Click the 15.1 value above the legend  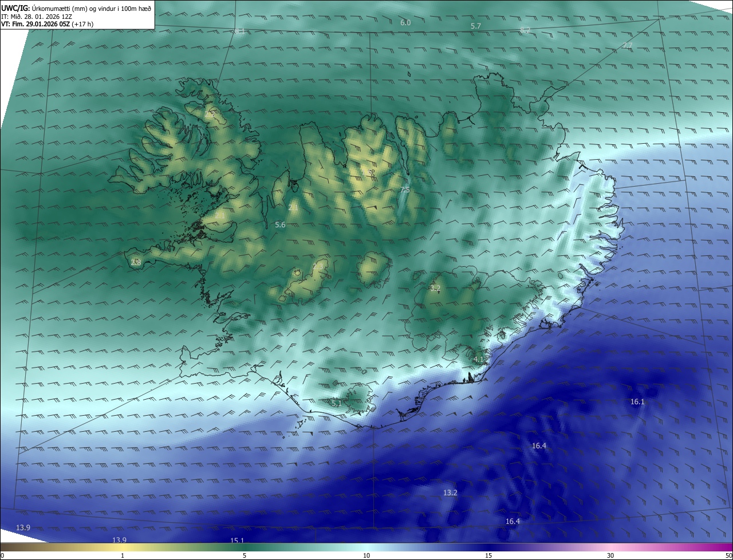click(237, 541)
